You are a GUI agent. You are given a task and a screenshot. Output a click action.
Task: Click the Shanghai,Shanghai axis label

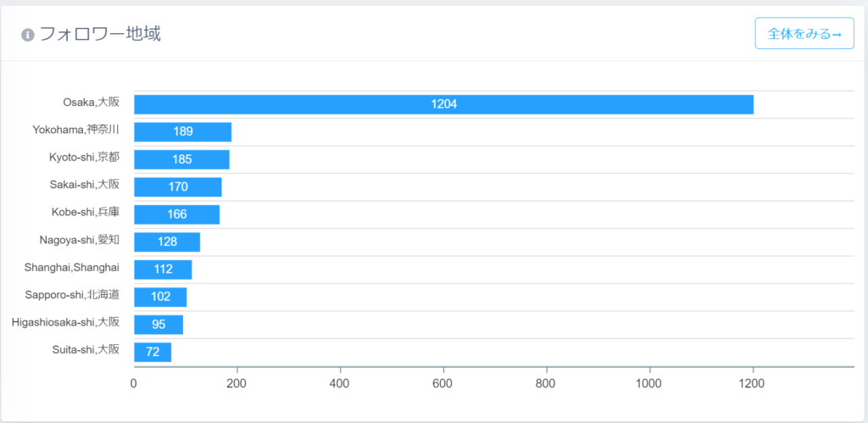(x=72, y=268)
